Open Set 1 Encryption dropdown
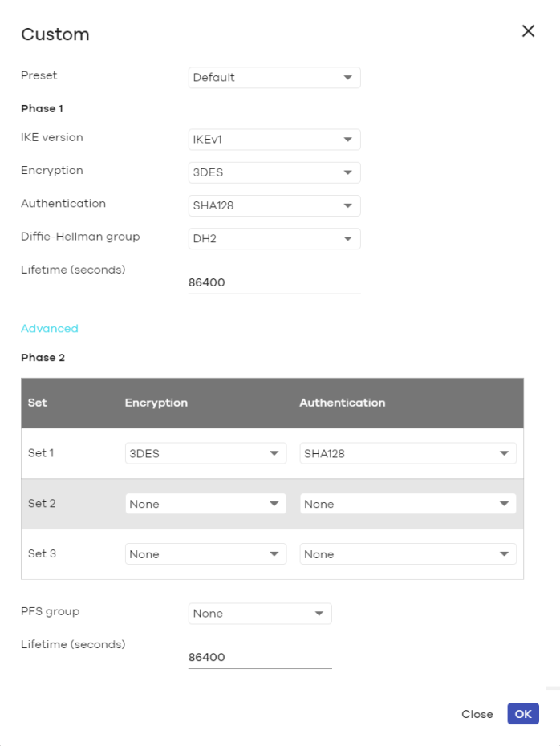This screenshot has width=560, height=746. pyautogui.click(x=205, y=453)
